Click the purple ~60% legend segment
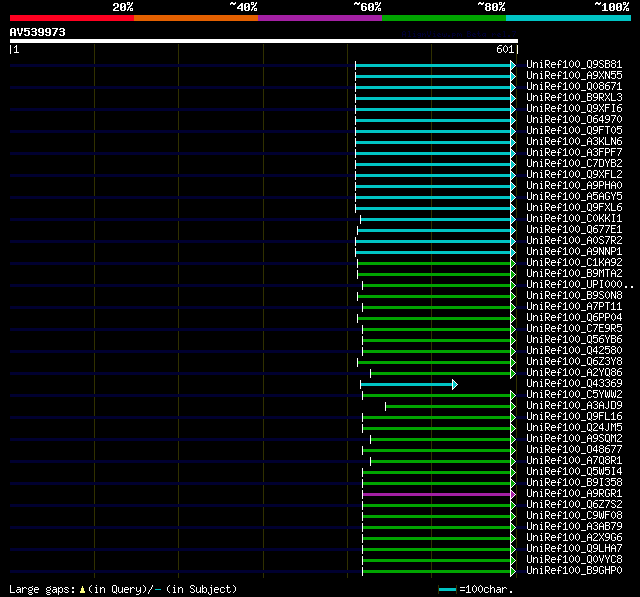Image resolution: width=640 pixels, height=597 pixels. pos(320,18)
